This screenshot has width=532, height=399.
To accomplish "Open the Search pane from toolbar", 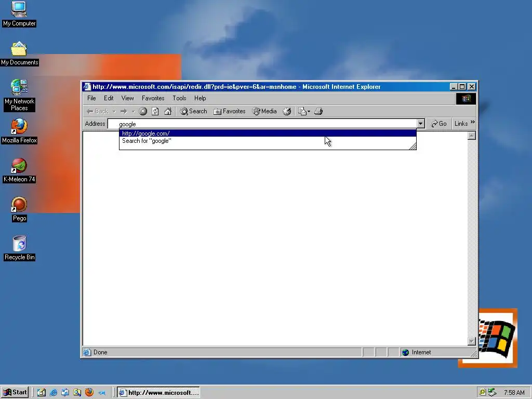I will tap(193, 111).
